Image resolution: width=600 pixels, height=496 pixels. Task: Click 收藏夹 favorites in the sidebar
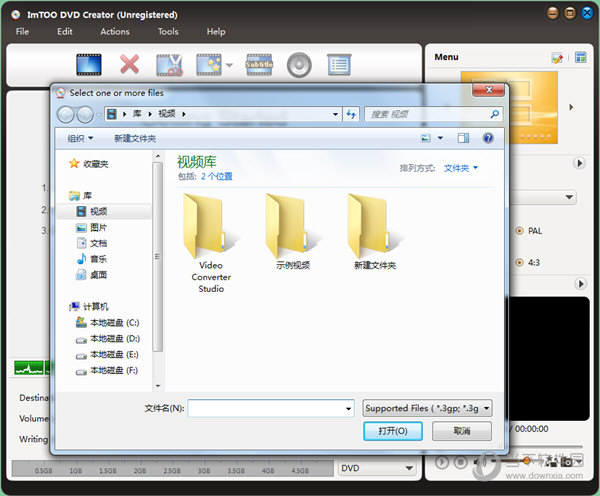click(89, 164)
